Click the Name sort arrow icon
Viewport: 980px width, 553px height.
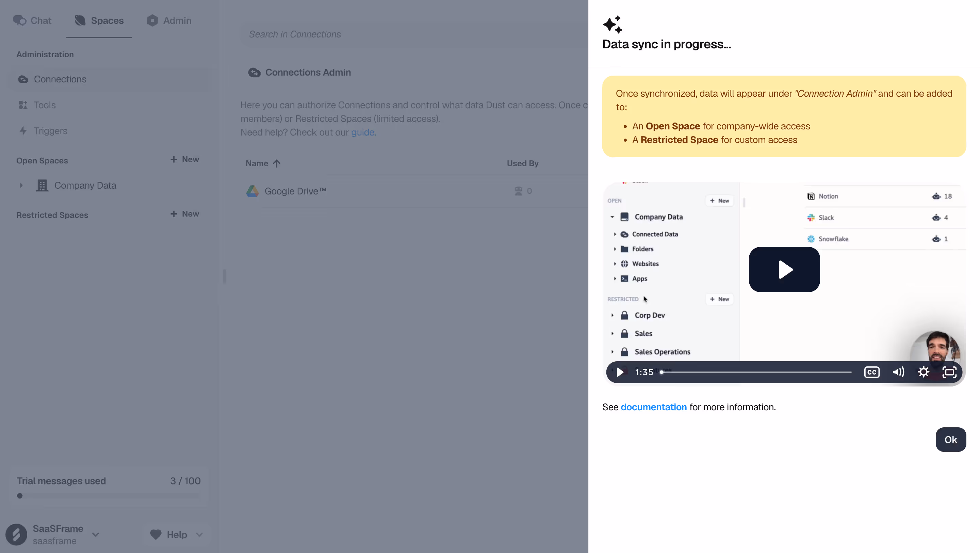click(277, 163)
